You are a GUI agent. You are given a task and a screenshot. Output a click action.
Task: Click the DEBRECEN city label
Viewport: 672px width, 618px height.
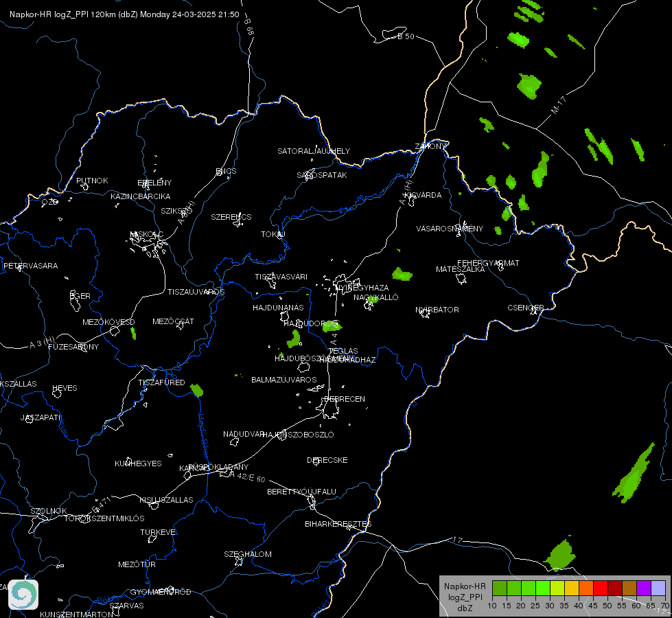click(x=345, y=399)
